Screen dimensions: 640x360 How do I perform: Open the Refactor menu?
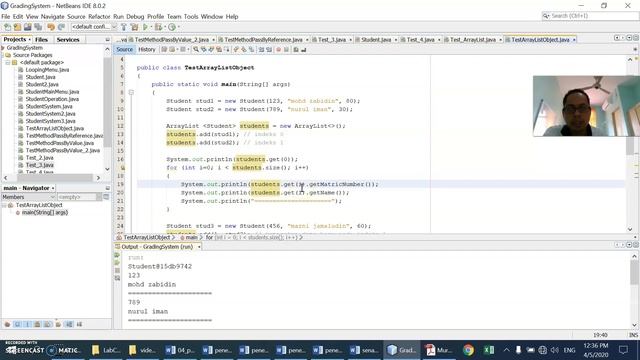coord(99,16)
